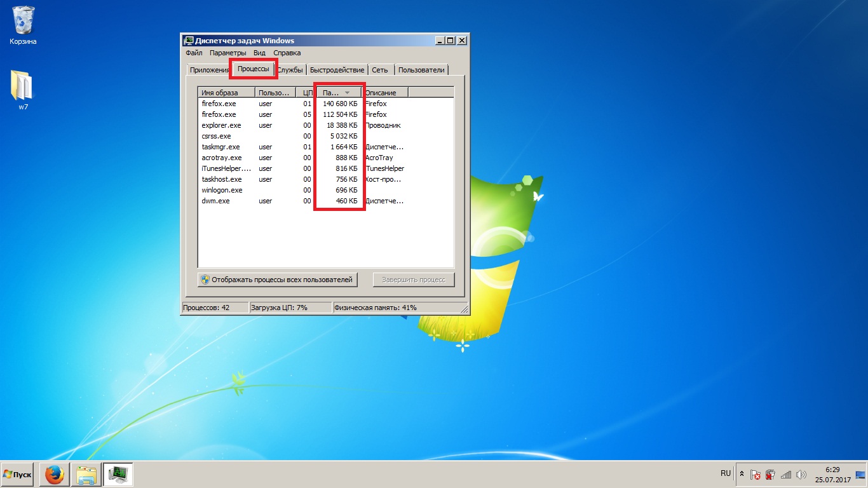Click the Проводник description cell

pyautogui.click(x=383, y=125)
